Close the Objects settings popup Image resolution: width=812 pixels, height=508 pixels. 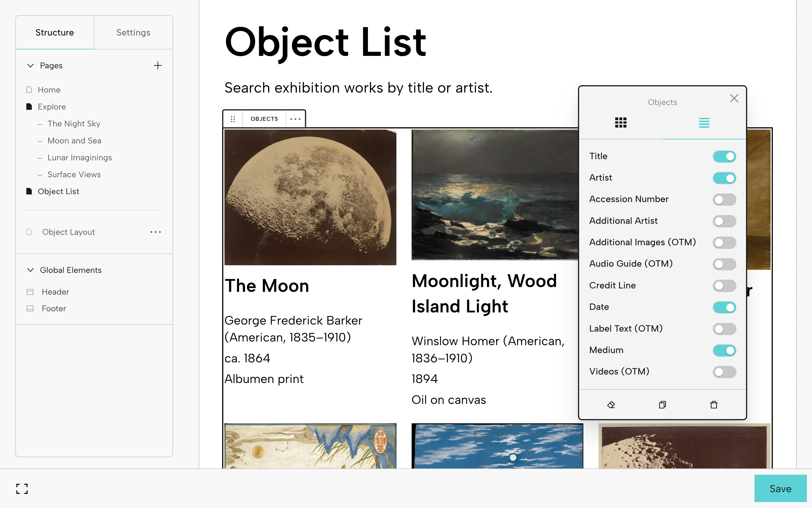[x=734, y=98]
